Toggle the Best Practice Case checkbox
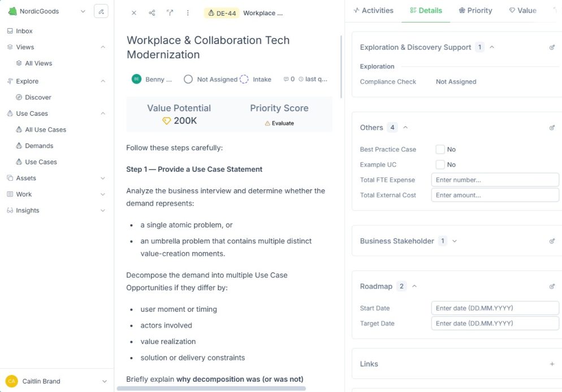 [x=440, y=149]
